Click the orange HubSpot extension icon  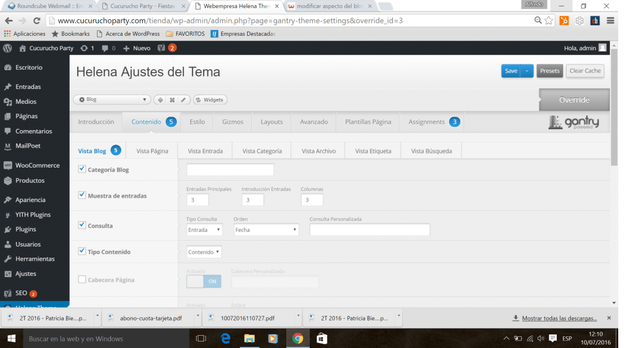tap(564, 21)
